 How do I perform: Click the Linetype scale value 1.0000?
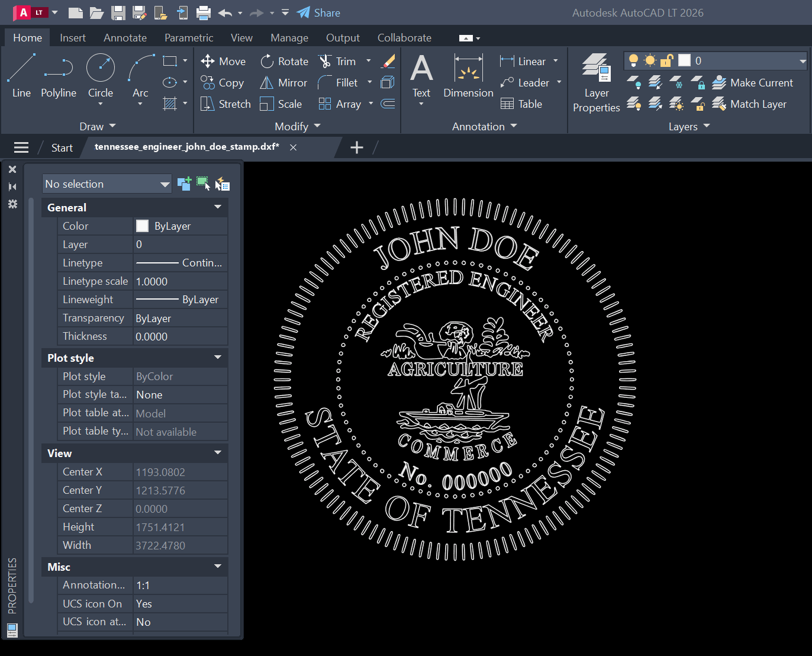pos(180,281)
